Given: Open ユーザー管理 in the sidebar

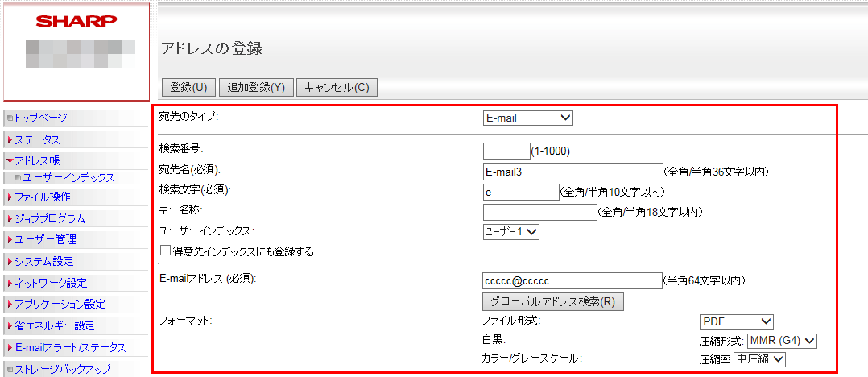Looking at the screenshot, I should [x=45, y=239].
